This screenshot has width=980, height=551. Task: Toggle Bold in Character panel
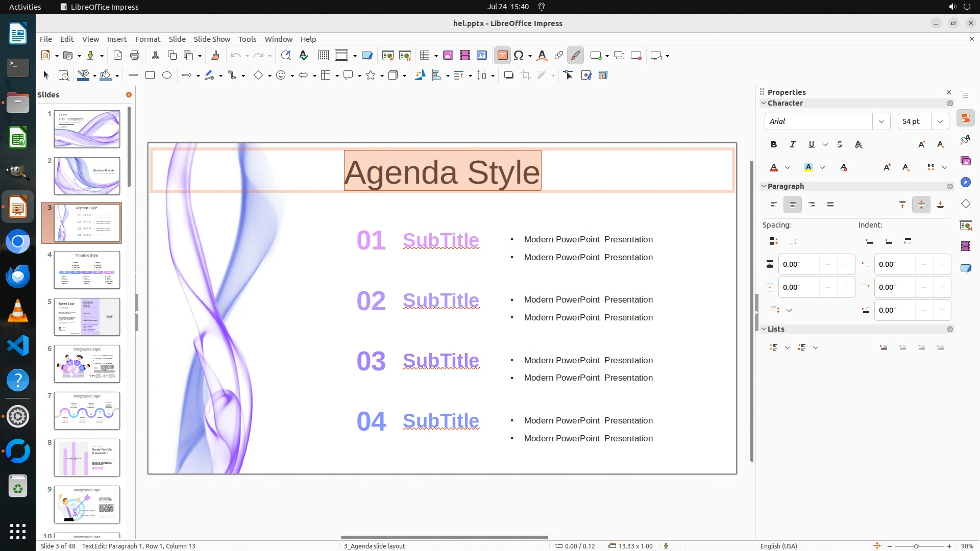774,145
